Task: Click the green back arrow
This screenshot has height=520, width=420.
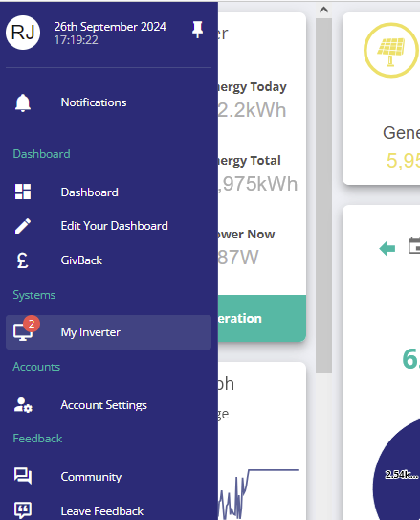Action: [387, 248]
